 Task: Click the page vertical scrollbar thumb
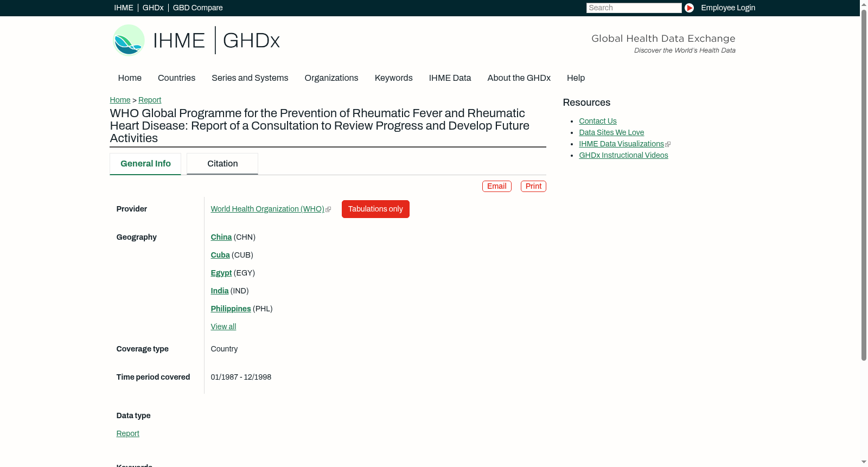tap(864, 184)
